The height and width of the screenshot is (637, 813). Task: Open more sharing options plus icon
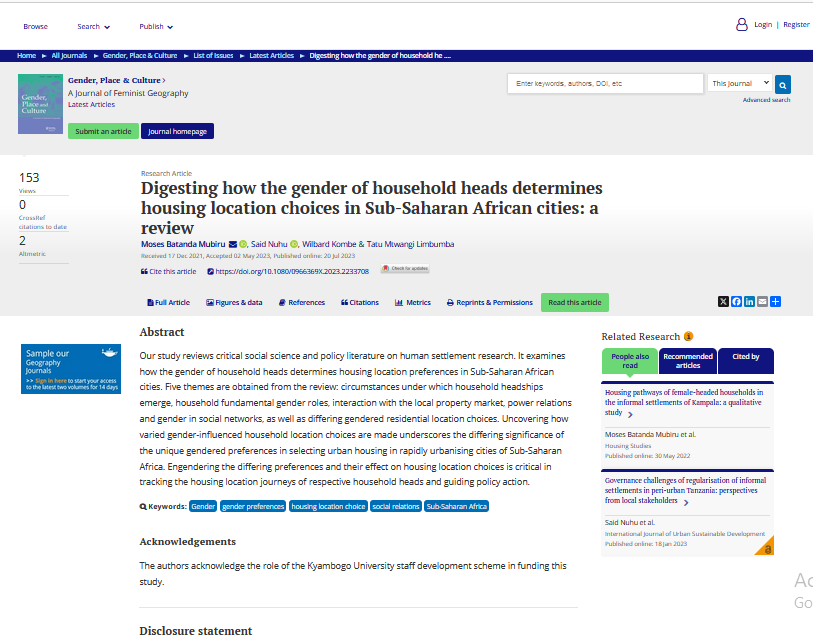(775, 302)
